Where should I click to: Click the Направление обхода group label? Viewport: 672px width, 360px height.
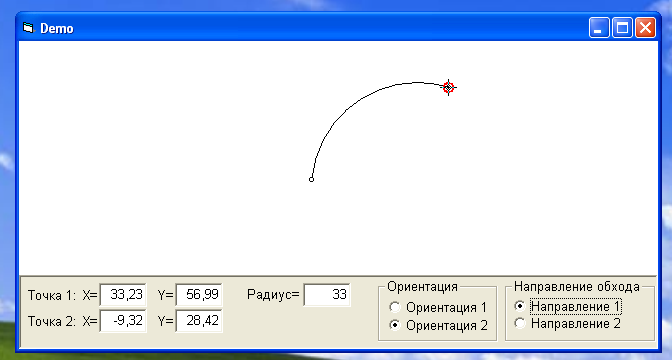point(577,286)
